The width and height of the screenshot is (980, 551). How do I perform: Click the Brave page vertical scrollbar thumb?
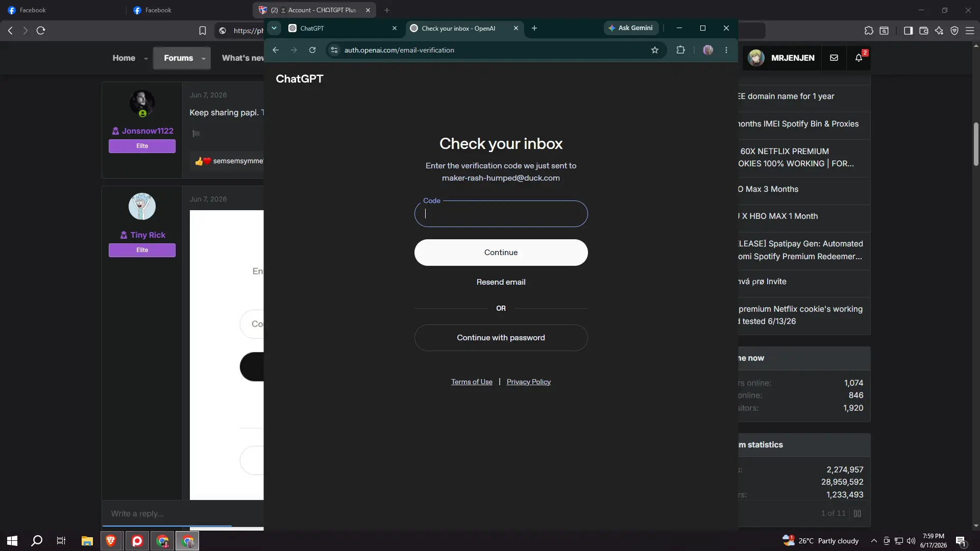tap(976, 144)
